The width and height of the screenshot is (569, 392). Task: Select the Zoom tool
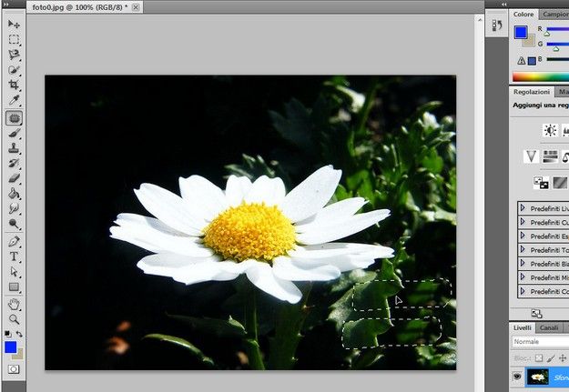[x=14, y=319]
